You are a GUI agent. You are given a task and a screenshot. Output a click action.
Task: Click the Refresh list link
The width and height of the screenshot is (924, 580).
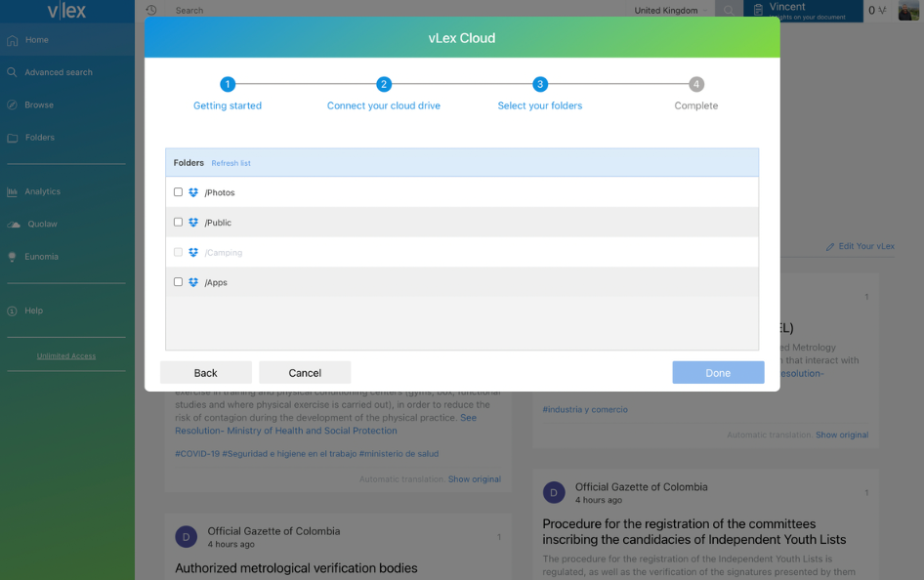click(x=231, y=163)
